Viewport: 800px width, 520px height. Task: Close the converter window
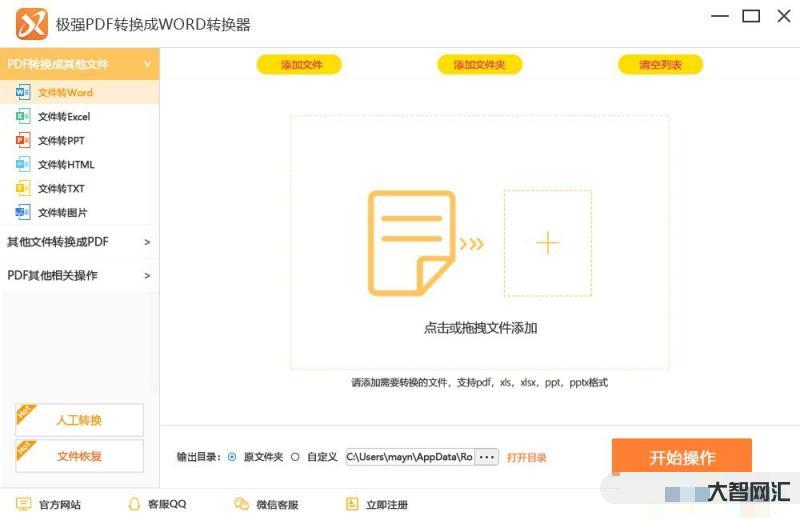coord(784,16)
